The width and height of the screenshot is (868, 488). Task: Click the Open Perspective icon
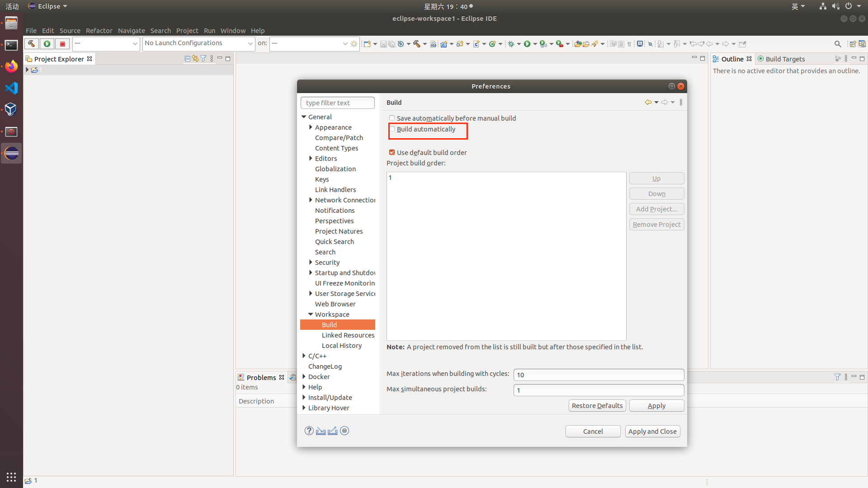tap(853, 44)
